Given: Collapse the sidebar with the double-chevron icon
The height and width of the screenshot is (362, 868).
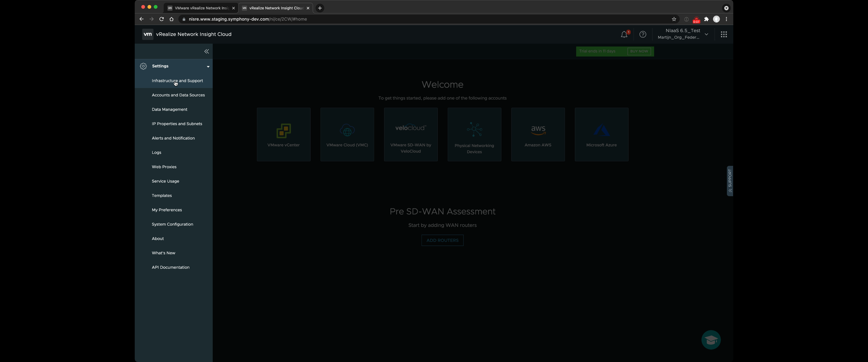Looking at the screenshot, I should pyautogui.click(x=207, y=51).
